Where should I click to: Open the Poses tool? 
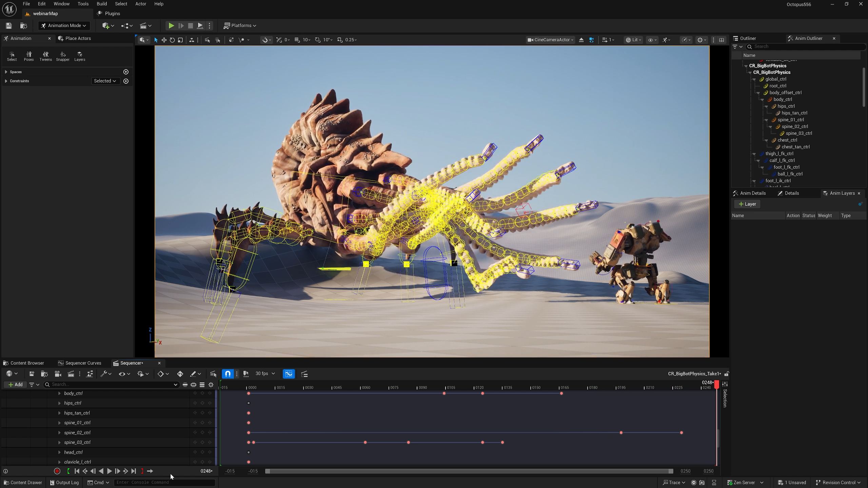click(29, 56)
